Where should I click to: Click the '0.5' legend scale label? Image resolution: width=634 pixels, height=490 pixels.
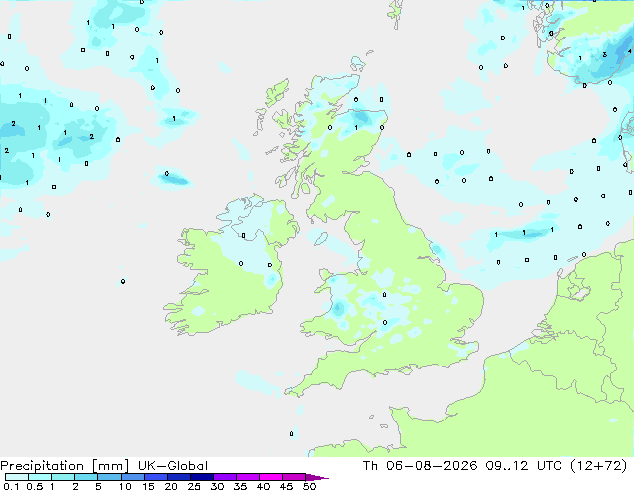[x=35, y=486]
